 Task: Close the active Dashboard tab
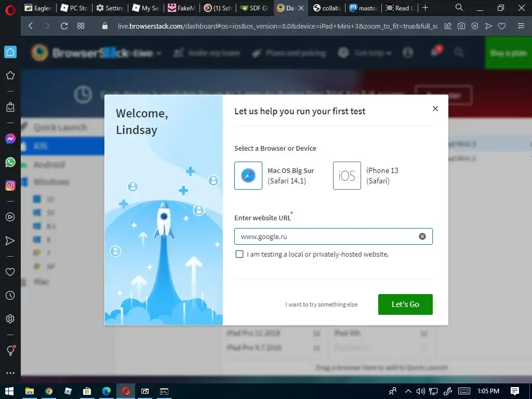[301, 8]
